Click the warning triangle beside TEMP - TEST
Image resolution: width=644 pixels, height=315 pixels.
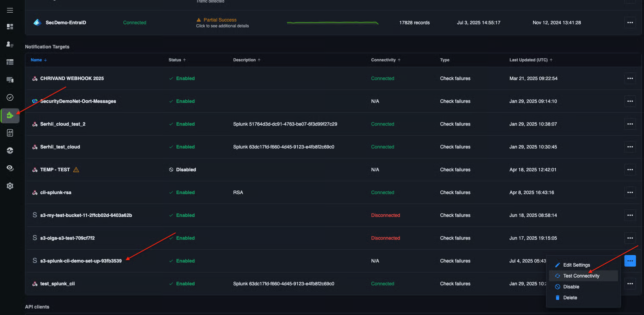tap(76, 170)
